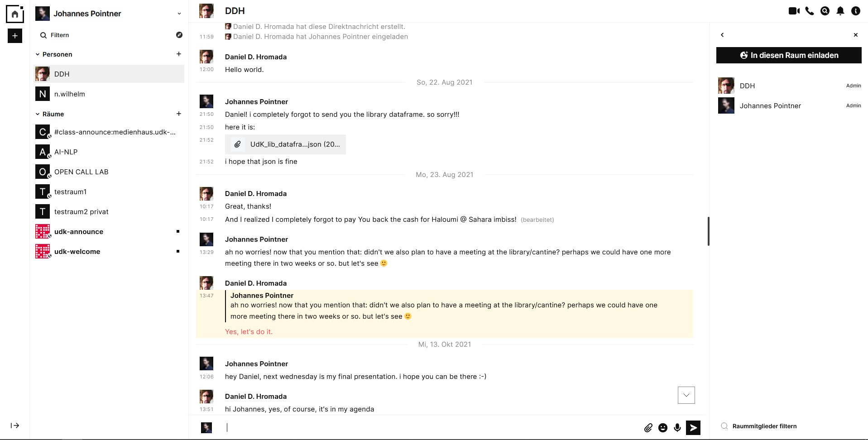Open the emoji picker
The height and width of the screenshot is (440, 868).
(x=663, y=428)
